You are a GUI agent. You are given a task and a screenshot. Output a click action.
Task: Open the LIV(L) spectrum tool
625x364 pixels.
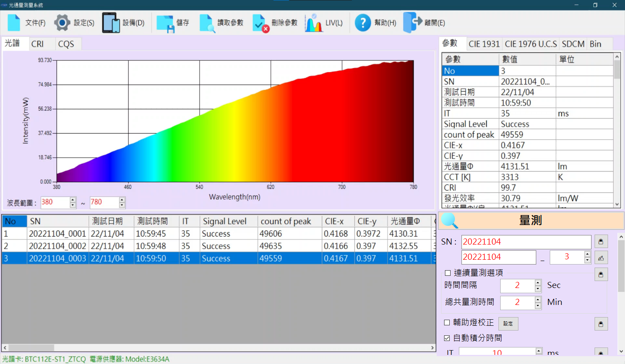[314, 23]
